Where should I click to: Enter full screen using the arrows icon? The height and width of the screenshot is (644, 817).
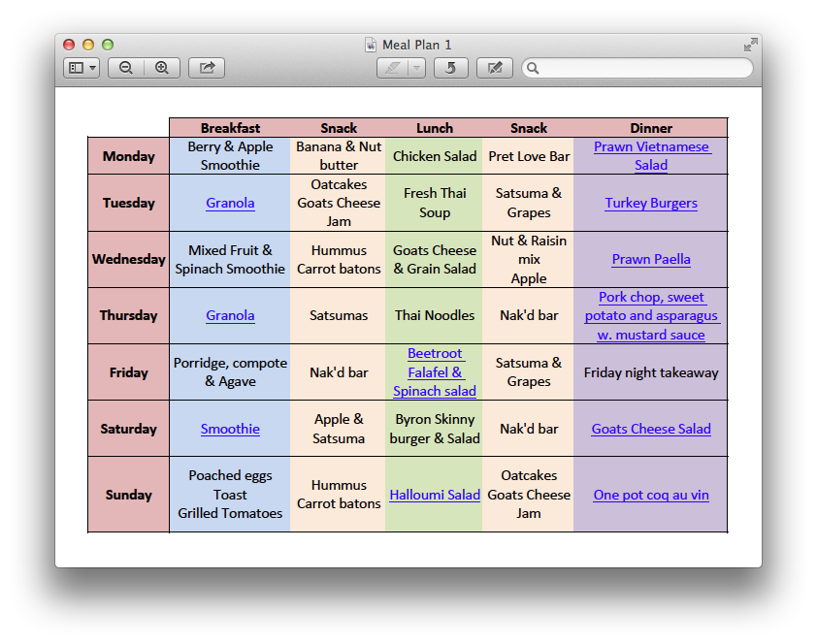(x=750, y=45)
